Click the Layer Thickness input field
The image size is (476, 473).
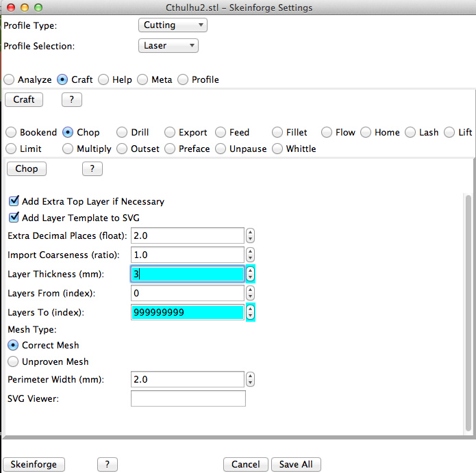coord(188,274)
